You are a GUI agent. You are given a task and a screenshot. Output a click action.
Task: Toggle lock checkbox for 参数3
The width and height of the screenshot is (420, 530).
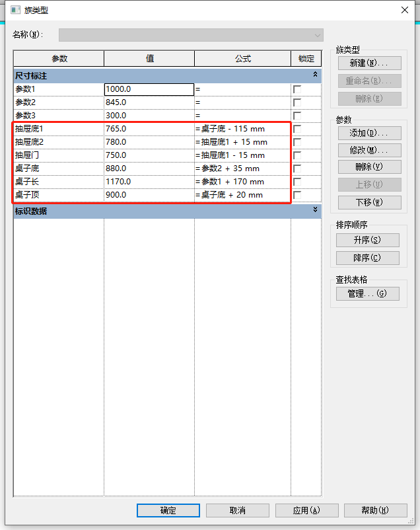point(297,116)
